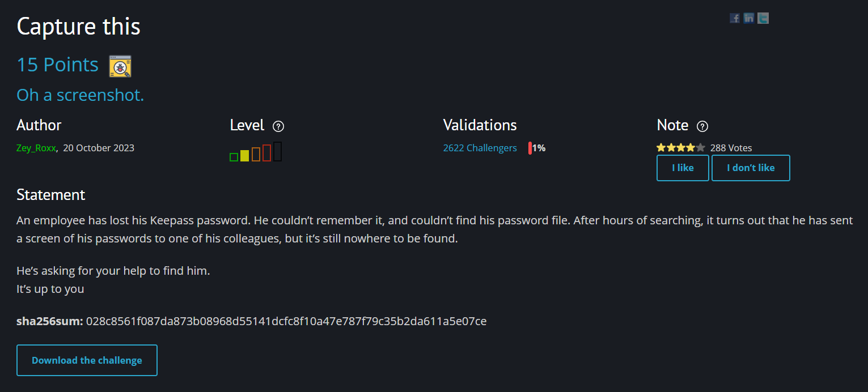Show help for the Note question mark
The image size is (868, 392).
[702, 126]
